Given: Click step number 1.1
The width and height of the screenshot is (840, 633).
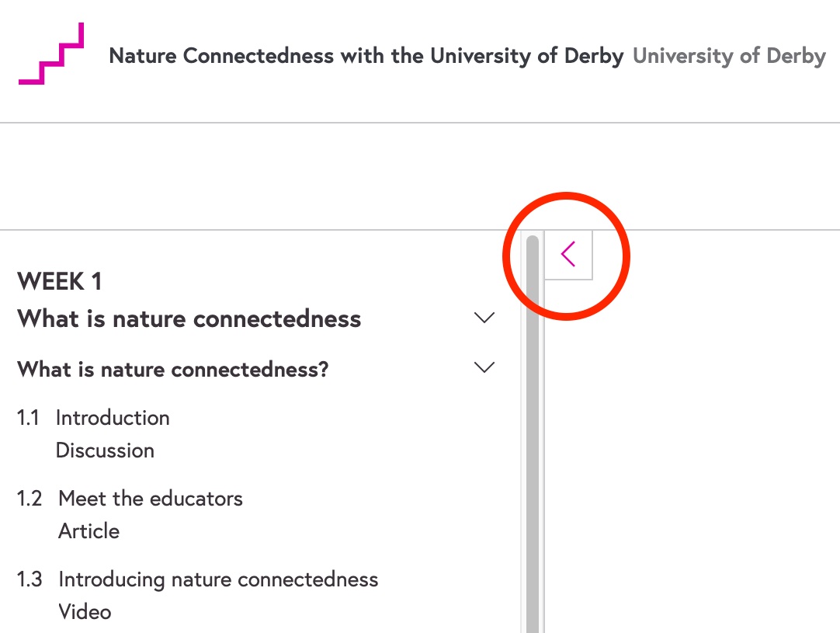Looking at the screenshot, I should click(x=28, y=418).
